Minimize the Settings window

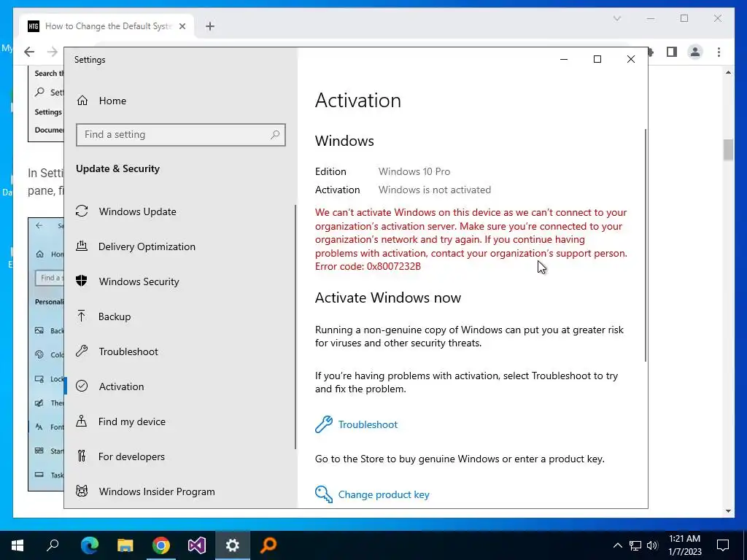click(x=564, y=59)
